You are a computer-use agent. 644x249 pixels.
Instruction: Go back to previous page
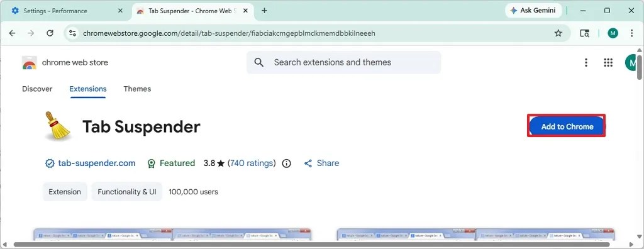(13, 33)
